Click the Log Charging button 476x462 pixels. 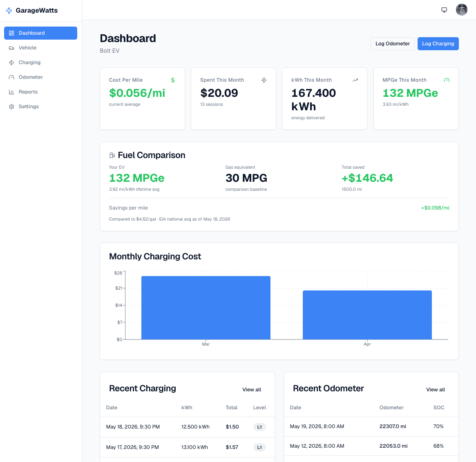(438, 44)
